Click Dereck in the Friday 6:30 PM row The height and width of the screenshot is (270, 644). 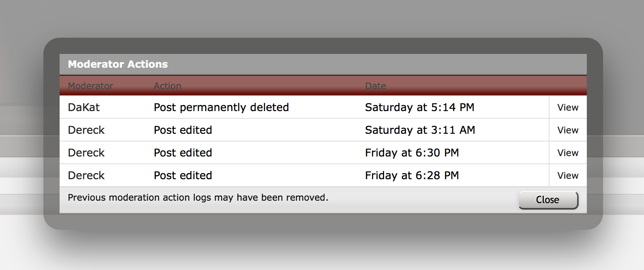(86, 153)
